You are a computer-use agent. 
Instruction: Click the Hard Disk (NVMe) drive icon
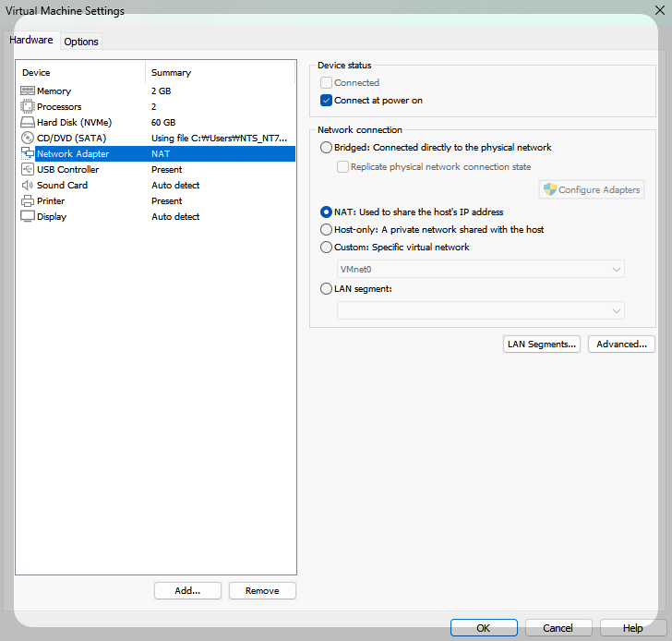28,122
